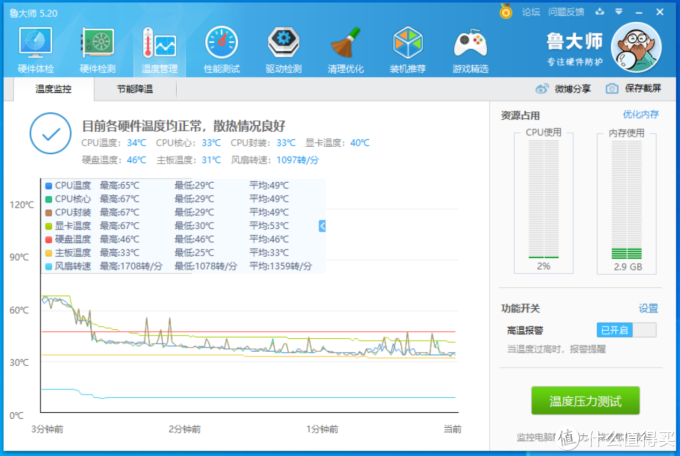Click the skin icon next to 问题反馈
Viewport: 680px width, 456px height.
coord(600,12)
